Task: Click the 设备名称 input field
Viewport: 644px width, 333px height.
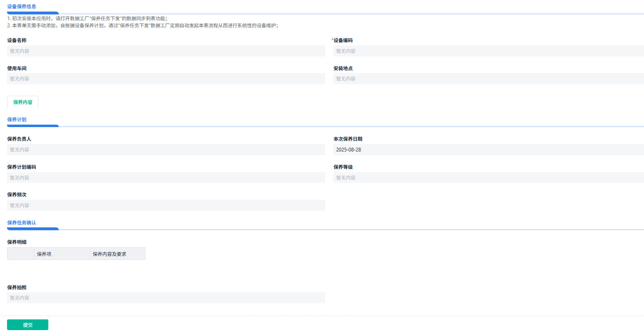Action: point(166,51)
